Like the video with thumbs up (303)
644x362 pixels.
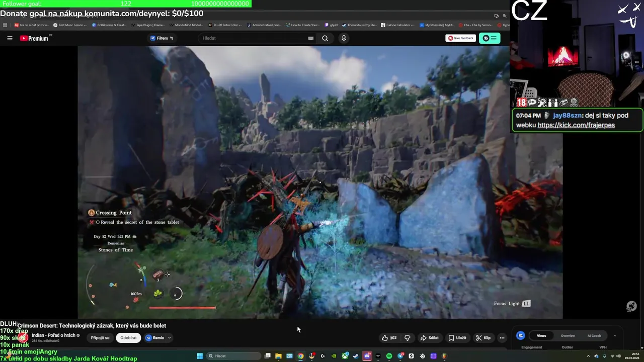[x=389, y=338]
